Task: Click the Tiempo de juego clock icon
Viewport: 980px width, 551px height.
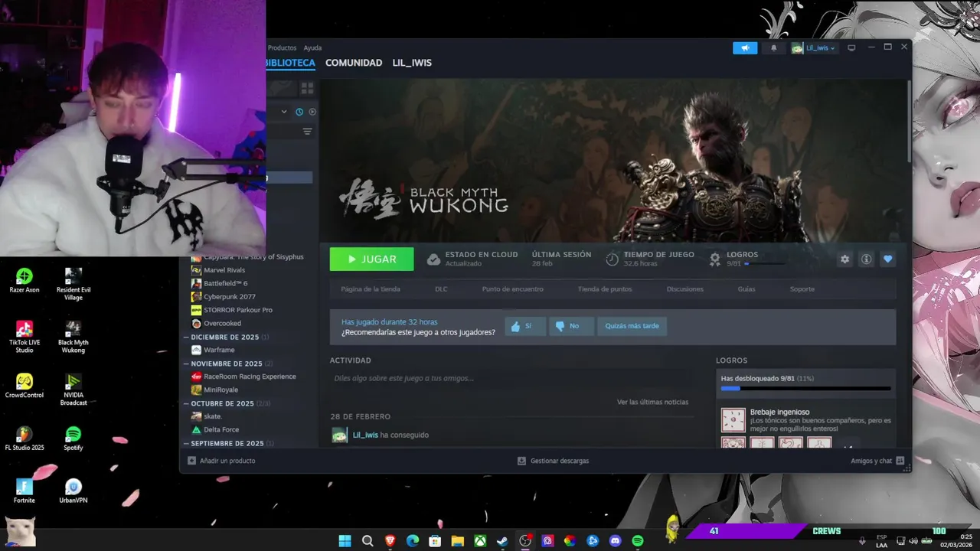Action: coord(612,259)
